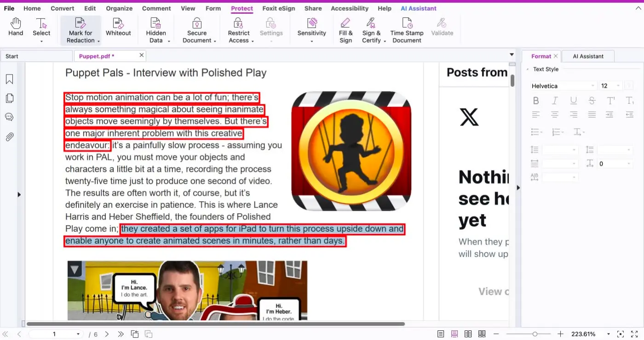Toggle bold text style

(x=535, y=101)
